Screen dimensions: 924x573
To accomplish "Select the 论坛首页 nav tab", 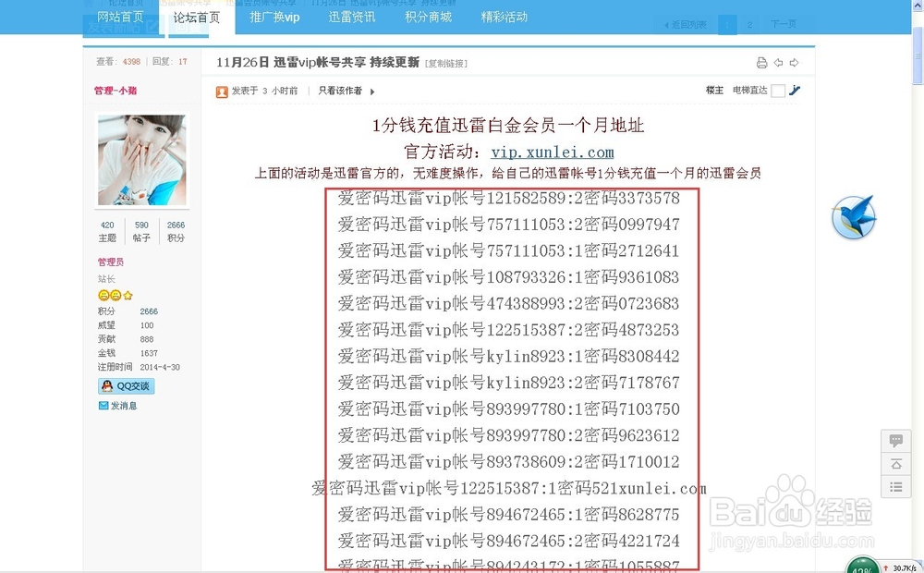I will point(196,18).
